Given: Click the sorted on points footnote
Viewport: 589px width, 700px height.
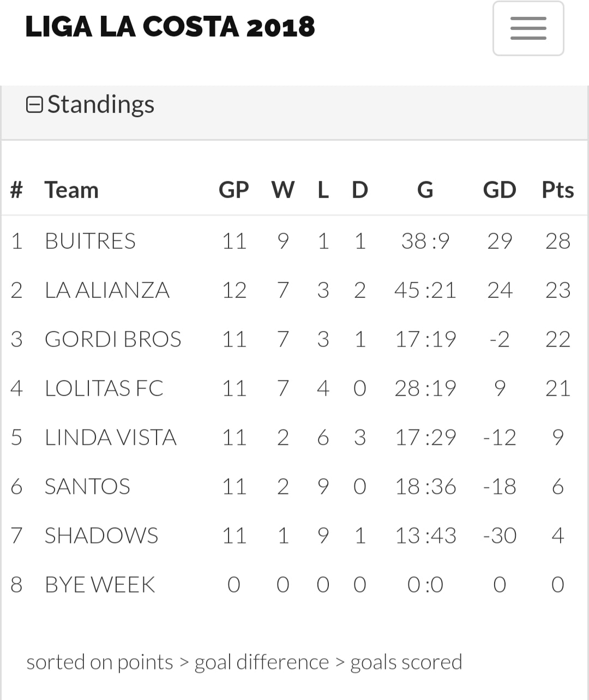Looking at the screenshot, I should (244, 662).
